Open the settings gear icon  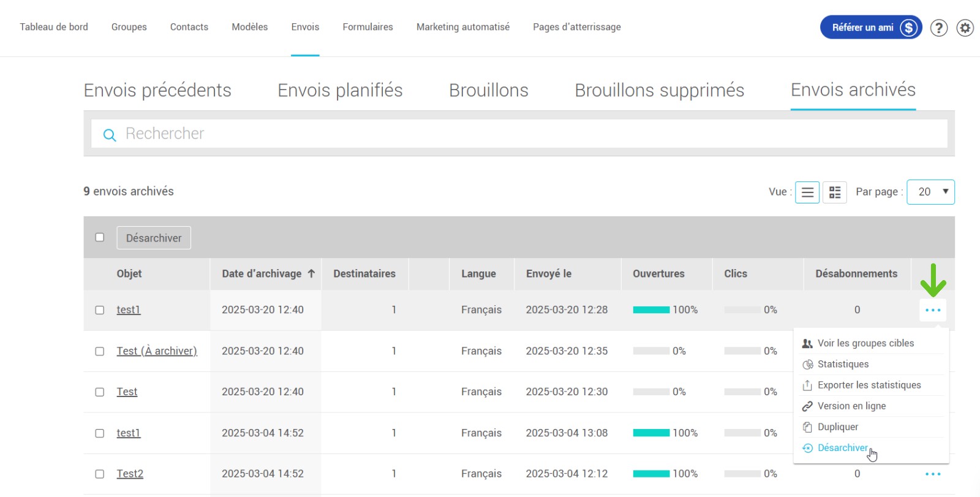click(x=965, y=28)
